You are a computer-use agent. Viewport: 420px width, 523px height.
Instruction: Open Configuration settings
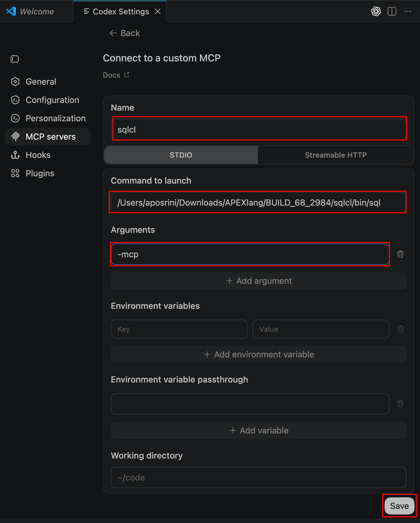coord(48,100)
